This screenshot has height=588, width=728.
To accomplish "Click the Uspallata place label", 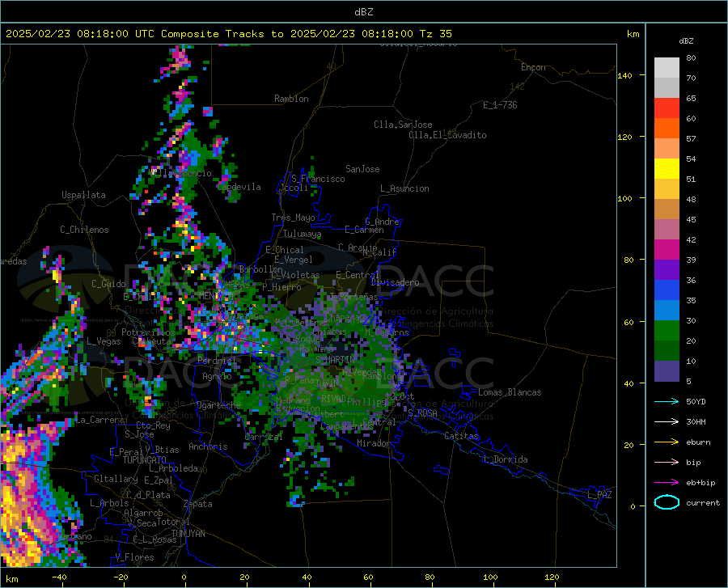I will [x=83, y=195].
